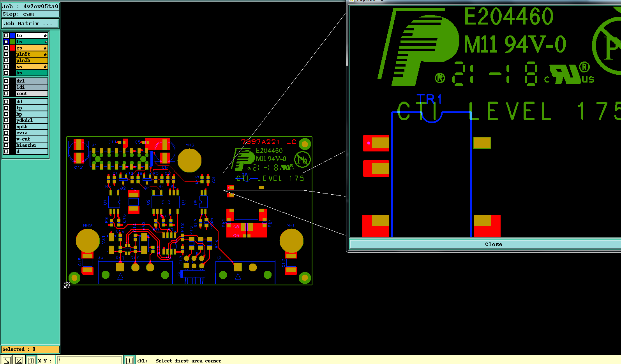Select the ldi layer name

click(x=32, y=87)
